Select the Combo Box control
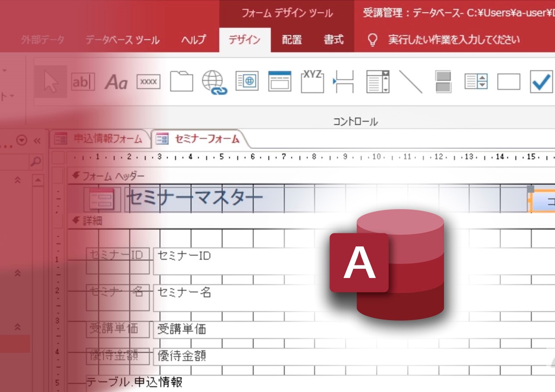This screenshot has height=392, width=555. (378, 82)
